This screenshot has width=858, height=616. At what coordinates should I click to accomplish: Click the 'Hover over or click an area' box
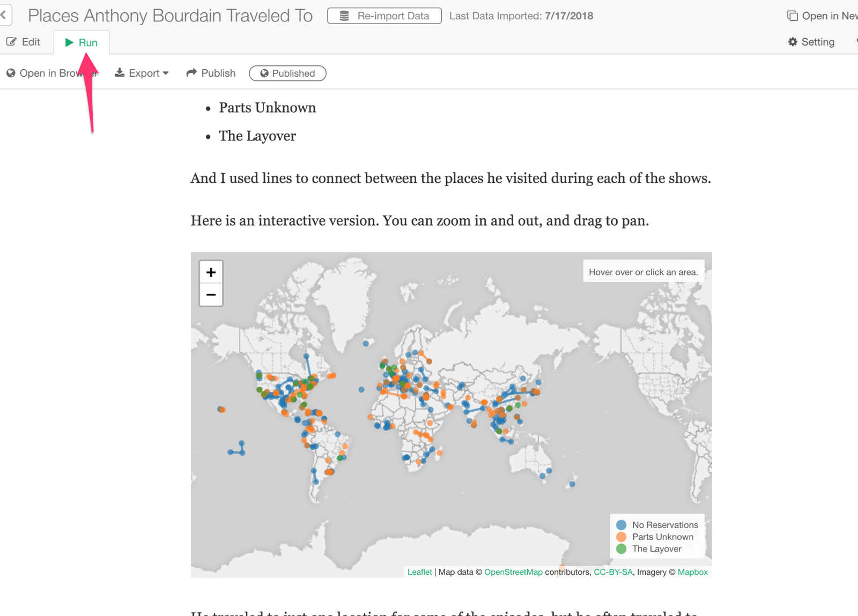tap(643, 272)
